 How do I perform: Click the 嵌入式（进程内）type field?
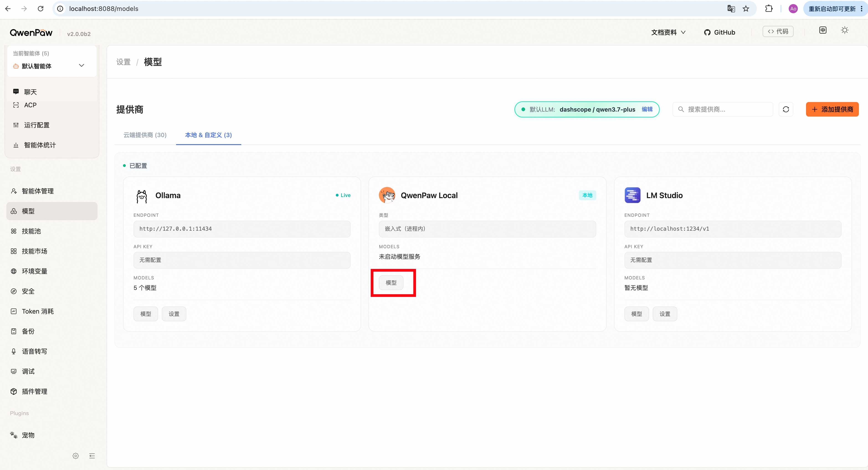point(487,229)
